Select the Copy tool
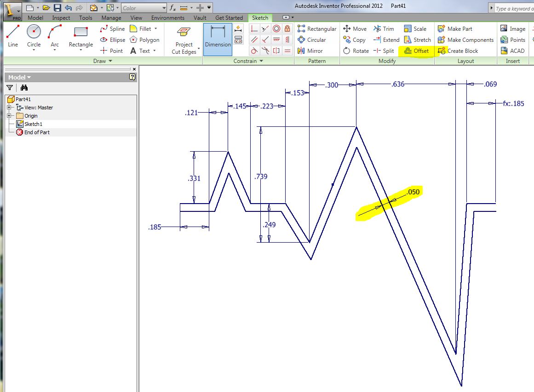This screenshot has height=392, width=534. click(x=354, y=40)
